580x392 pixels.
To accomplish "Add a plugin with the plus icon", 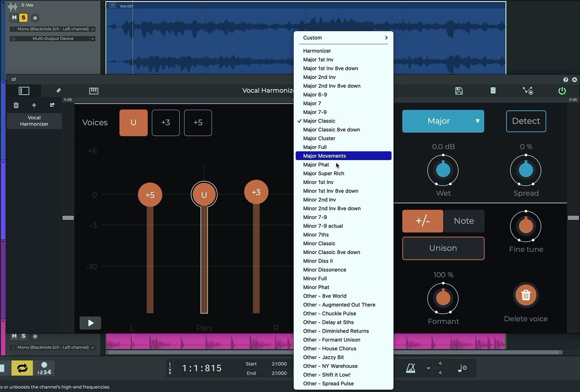I will (34, 105).
